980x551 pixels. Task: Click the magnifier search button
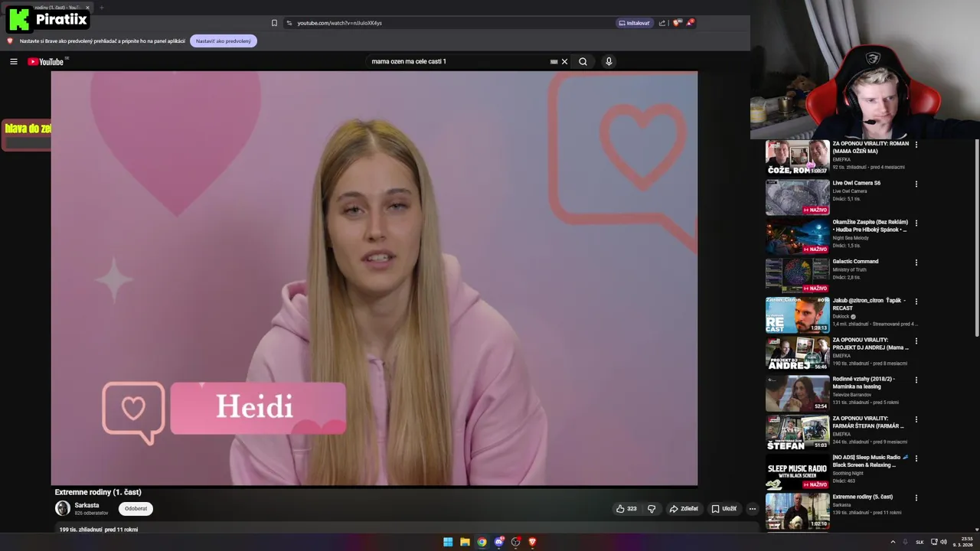(583, 62)
